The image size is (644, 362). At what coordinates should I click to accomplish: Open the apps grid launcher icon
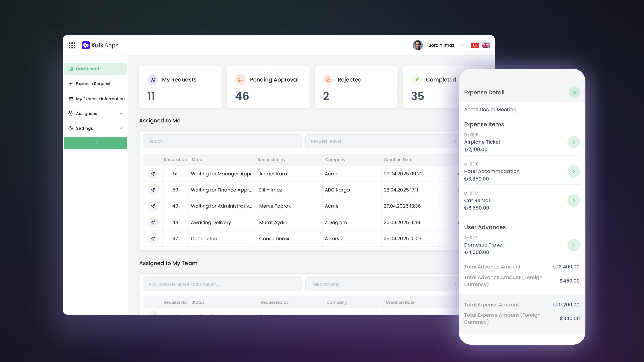coord(72,45)
